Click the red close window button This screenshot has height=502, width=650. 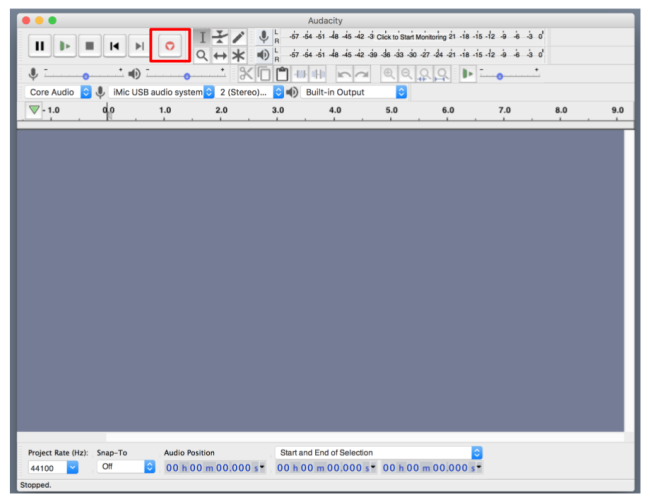(x=26, y=20)
